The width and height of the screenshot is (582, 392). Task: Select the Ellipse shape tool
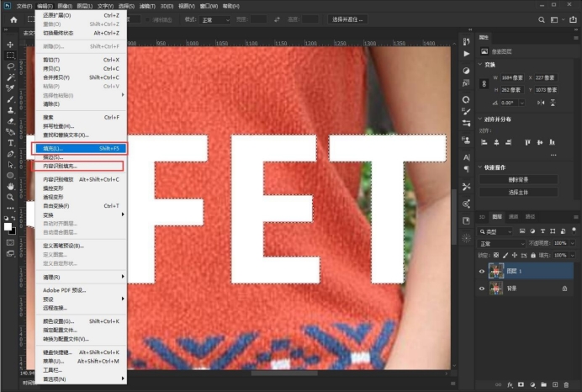click(x=10, y=176)
